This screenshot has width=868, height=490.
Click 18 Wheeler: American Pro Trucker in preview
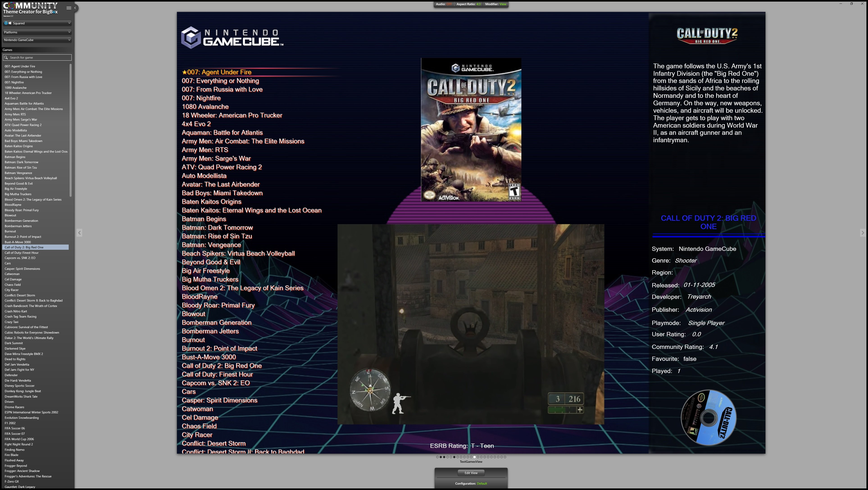point(232,115)
